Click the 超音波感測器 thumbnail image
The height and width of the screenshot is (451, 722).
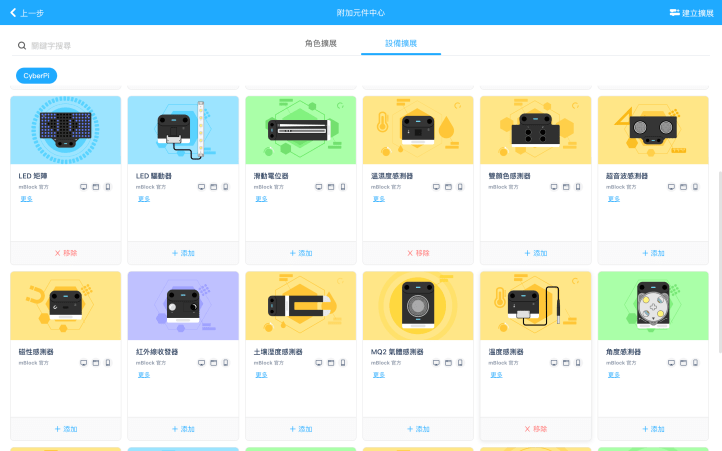tap(653, 130)
